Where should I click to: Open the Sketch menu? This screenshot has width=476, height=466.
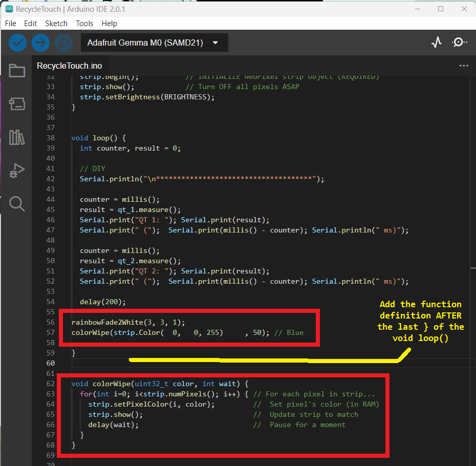tap(56, 23)
